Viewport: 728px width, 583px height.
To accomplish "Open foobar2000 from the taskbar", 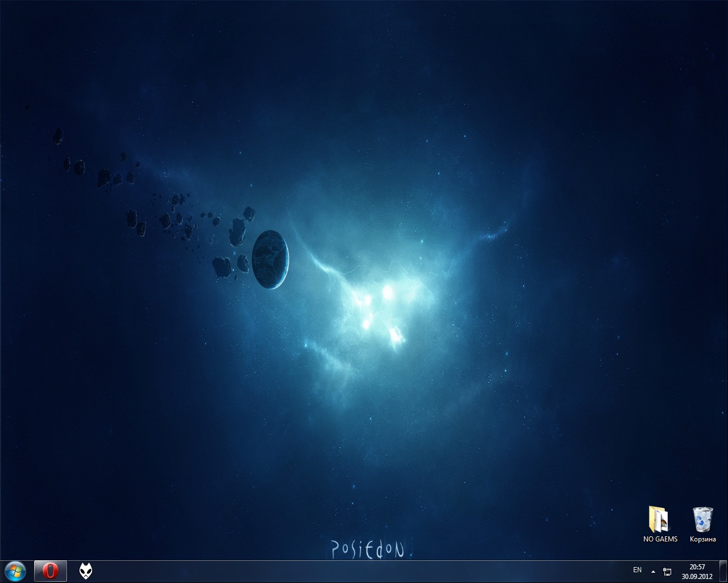I will tap(86, 570).
